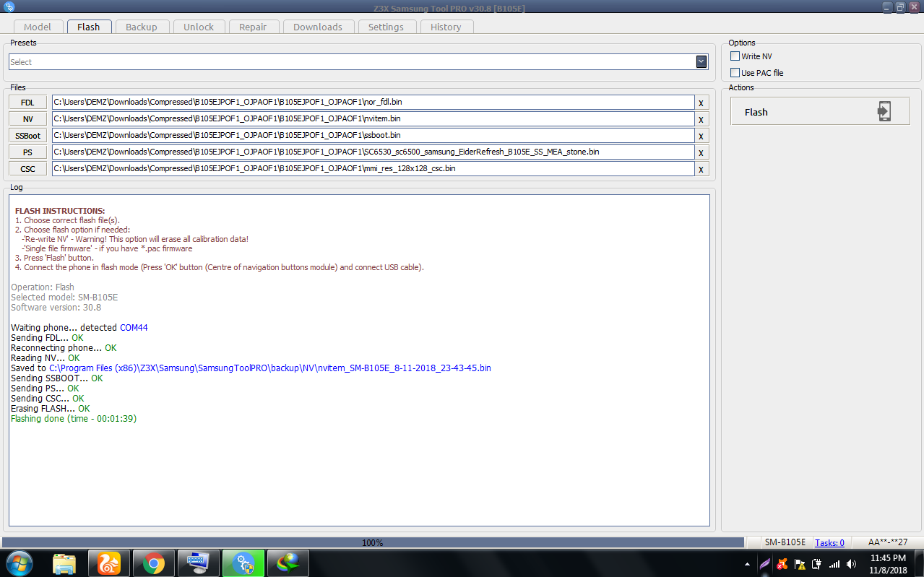Select the Z3X gear taskbar icon
This screenshot has height=577, width=924.
[243, 563]
